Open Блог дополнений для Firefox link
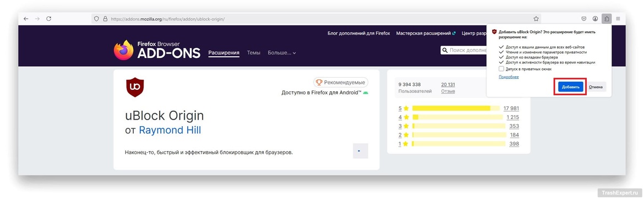Screen dimensions: 644x199 pyautogui.click(x=358, y=33)
